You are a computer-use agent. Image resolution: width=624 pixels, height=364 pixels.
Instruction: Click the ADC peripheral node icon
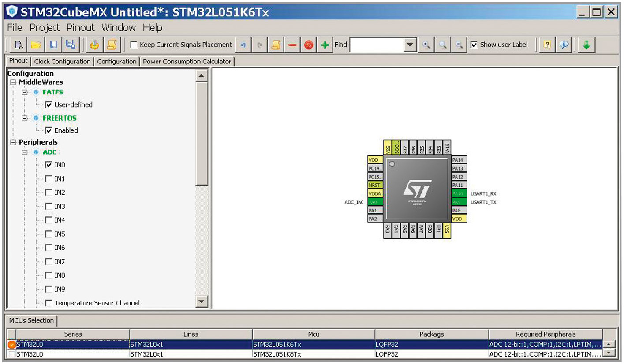36,152
